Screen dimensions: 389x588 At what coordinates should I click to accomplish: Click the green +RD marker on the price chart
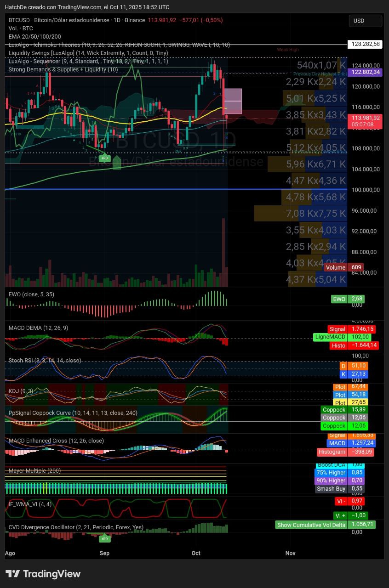pyautogui.click(x=105, y=158)
